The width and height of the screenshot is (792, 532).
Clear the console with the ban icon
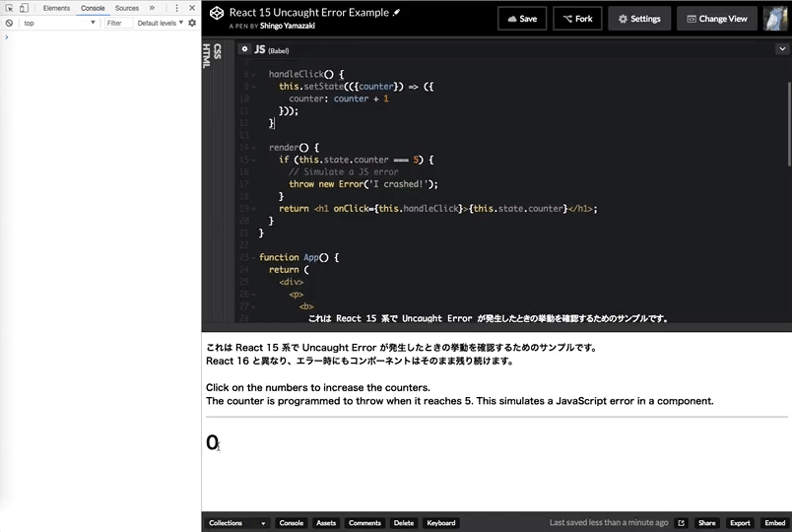[x=9, y=24]
